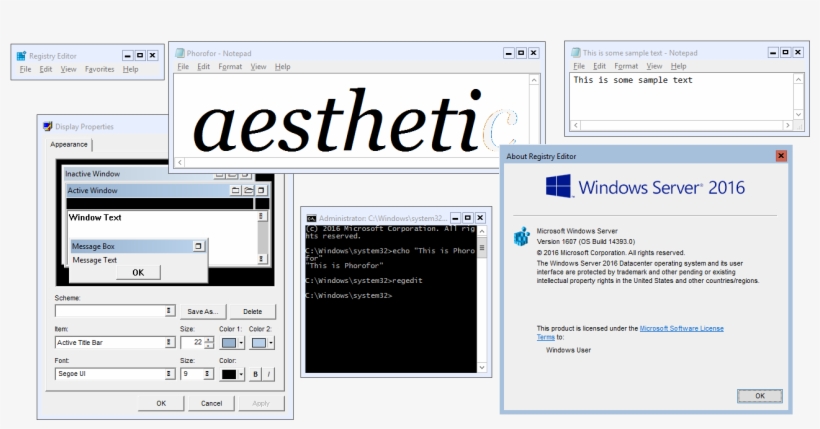The height and width of the screenshot is (429, 820).
Task: Open File menu in Phorofor Notepad
Action: tap(183, 66)
